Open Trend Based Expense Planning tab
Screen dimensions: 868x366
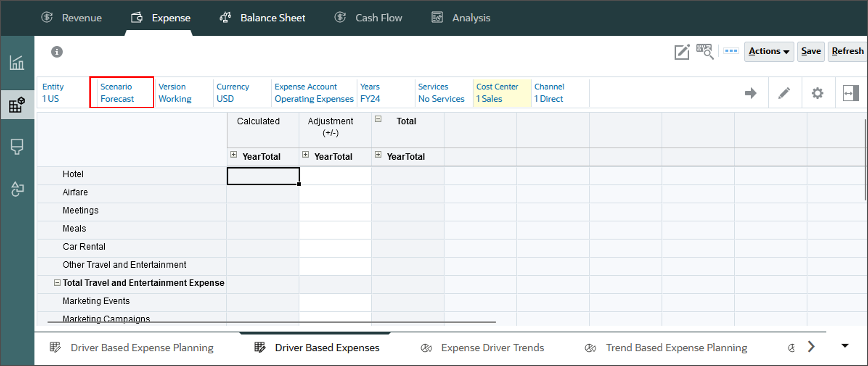click(x=666, y=348)
